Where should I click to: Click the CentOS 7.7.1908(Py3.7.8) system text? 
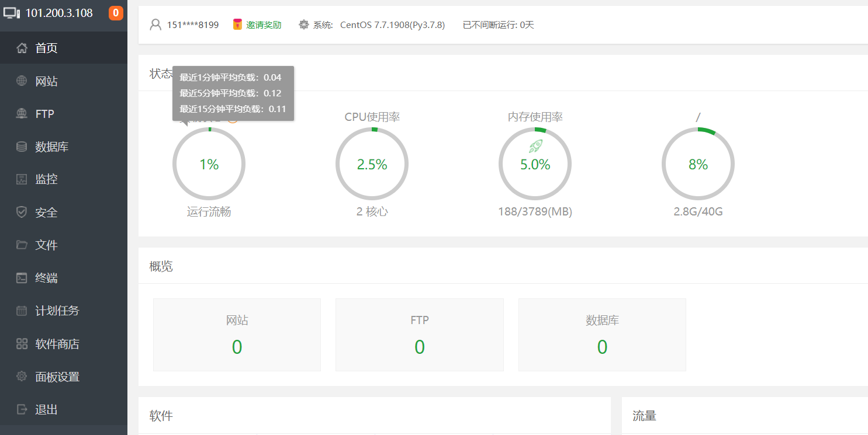pyautogui.click(x=392, y=25)
